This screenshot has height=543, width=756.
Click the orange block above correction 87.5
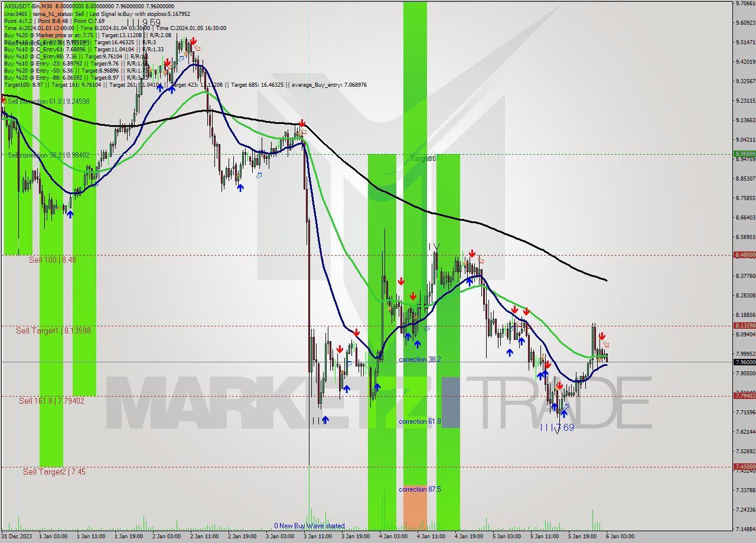coord(415,507)
